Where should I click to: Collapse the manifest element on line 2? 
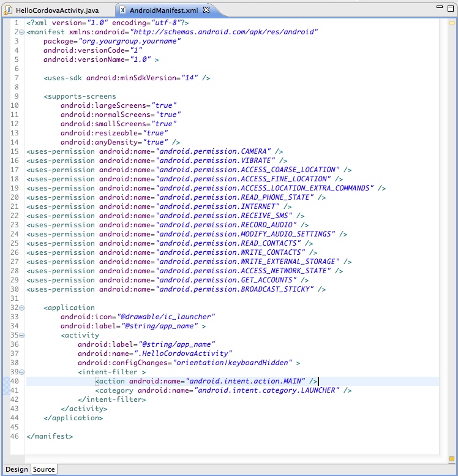click(x=22, y=32)
